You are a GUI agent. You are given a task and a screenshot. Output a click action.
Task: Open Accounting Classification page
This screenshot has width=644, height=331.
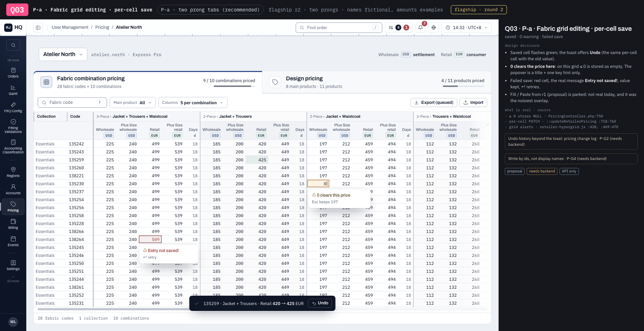[13, 146]
